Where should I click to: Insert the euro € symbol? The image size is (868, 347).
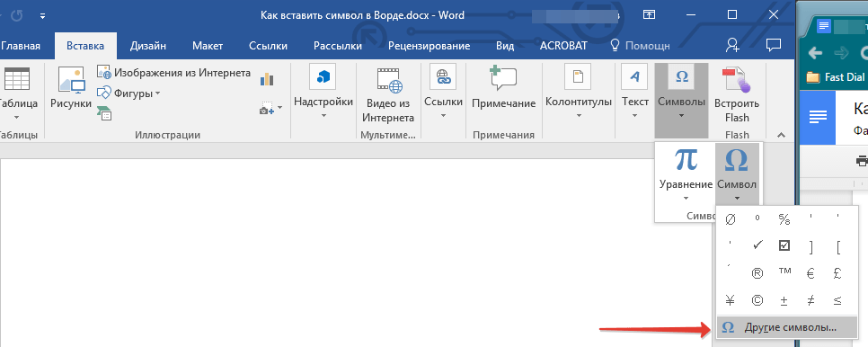point(811,273)
